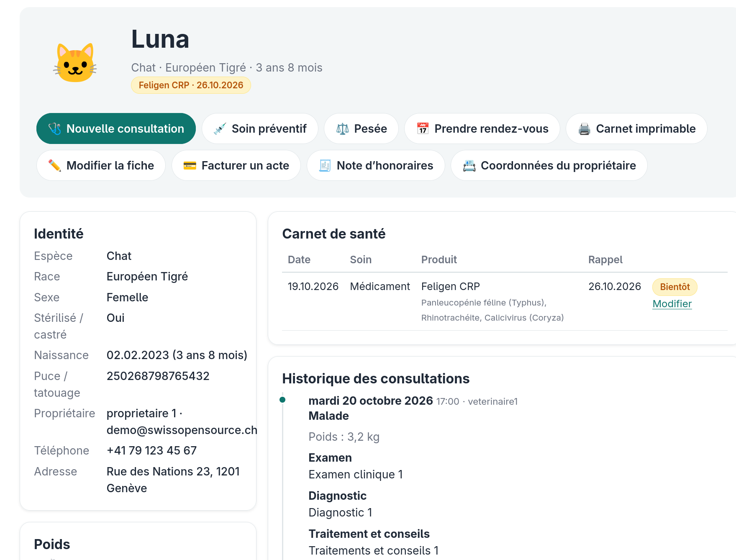Click the Poids : 3,2 kg entry
The image size is (736, 560).
point(344,437)
